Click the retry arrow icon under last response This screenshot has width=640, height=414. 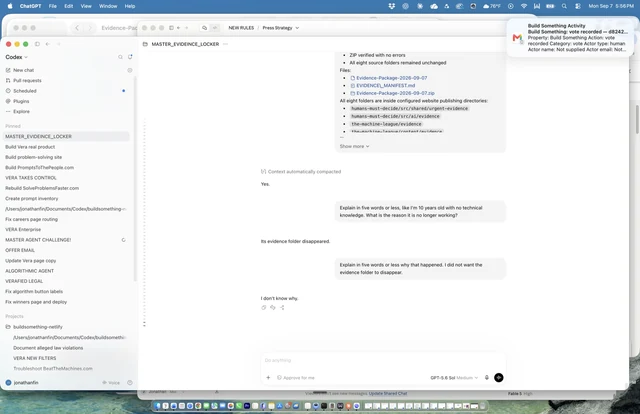tap(273, 307)
